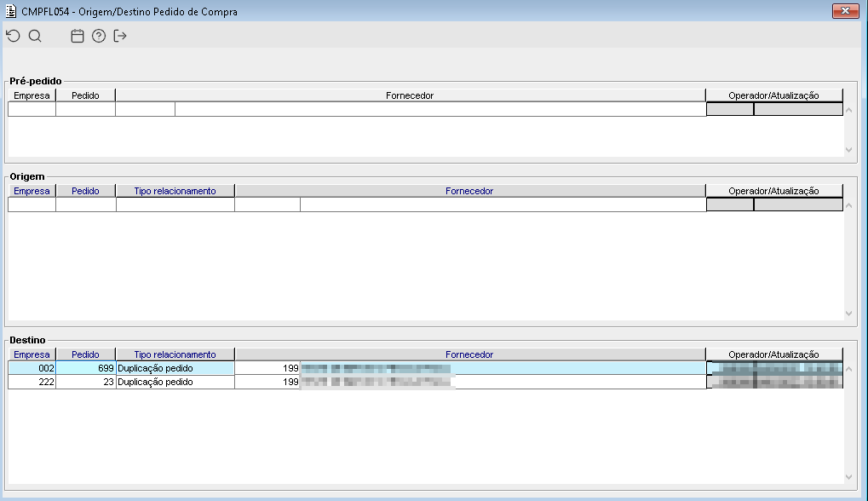
Task: Select Destino cell Empresa 002
Action: 32,368
